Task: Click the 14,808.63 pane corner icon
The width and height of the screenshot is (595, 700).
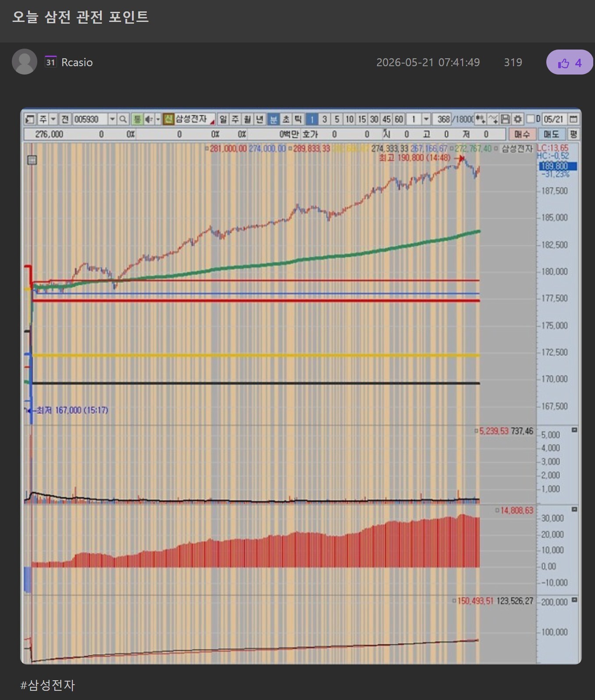Action: pyautogui.click(x=574, y=509)
